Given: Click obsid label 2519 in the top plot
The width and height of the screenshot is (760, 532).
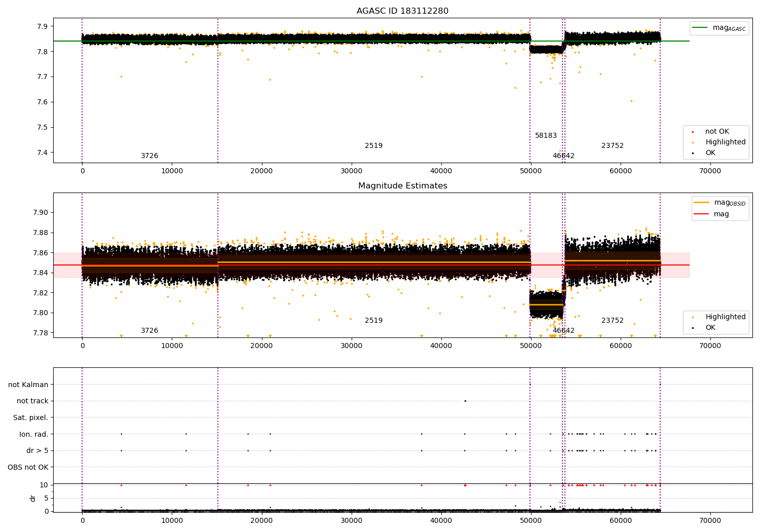Looking at the screenshot, I should coord(374,146).
